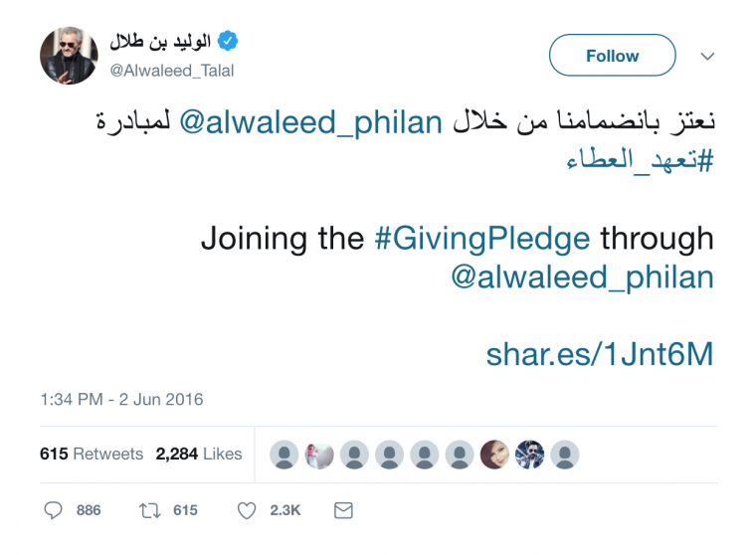
Task: Open @alwaleed_philan mention in the English text
Action: (x=583, y=277)
